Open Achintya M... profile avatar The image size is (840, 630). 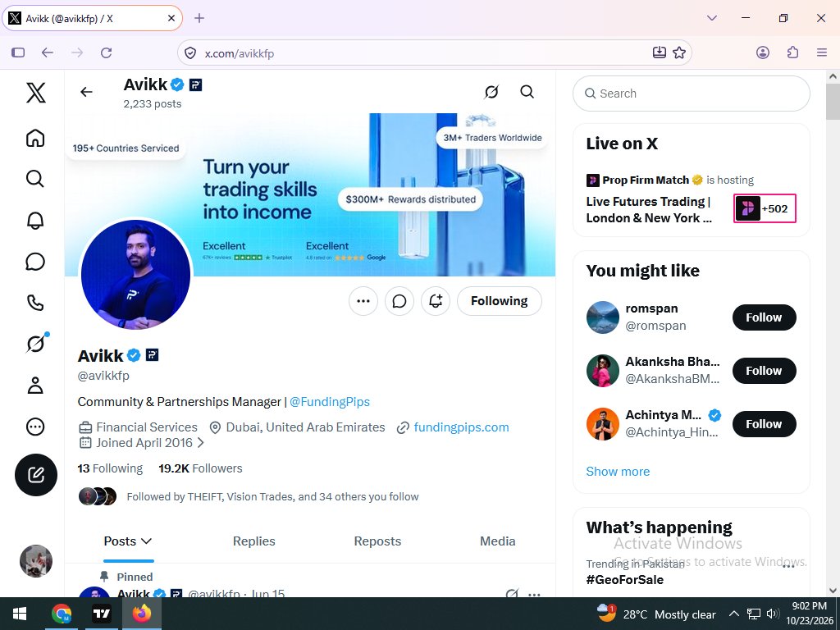[x=603, y=424]
